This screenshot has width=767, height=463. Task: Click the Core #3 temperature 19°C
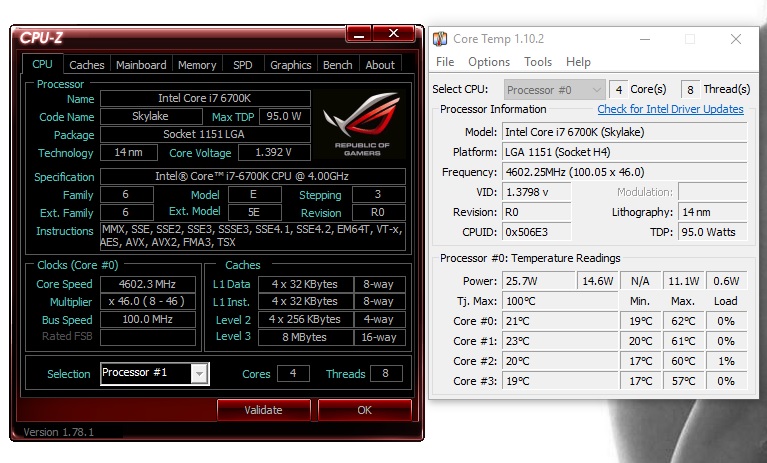(x=560, y=381)
